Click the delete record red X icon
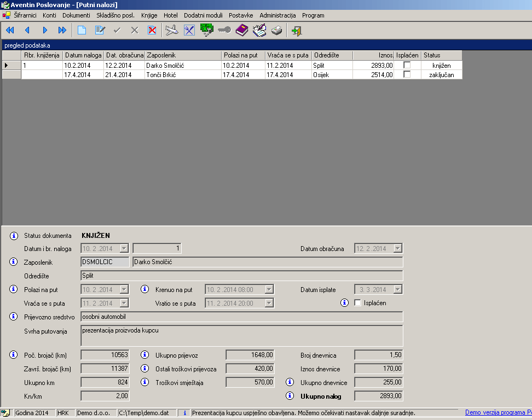Image resolution: width=532 pixels, height=420 pixels. (x=152, y=31)
